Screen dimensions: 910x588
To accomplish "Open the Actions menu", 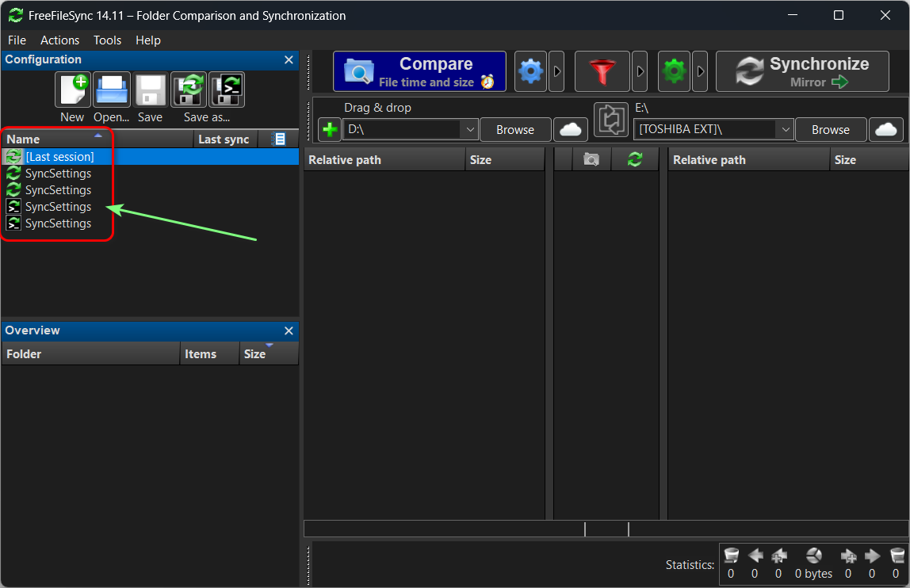I will click(x=59, y=40).
